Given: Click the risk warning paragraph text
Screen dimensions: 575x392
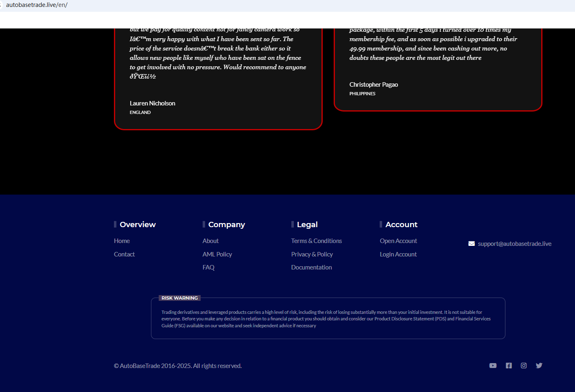Looking at the screenshot, I should tap(326, 319).
